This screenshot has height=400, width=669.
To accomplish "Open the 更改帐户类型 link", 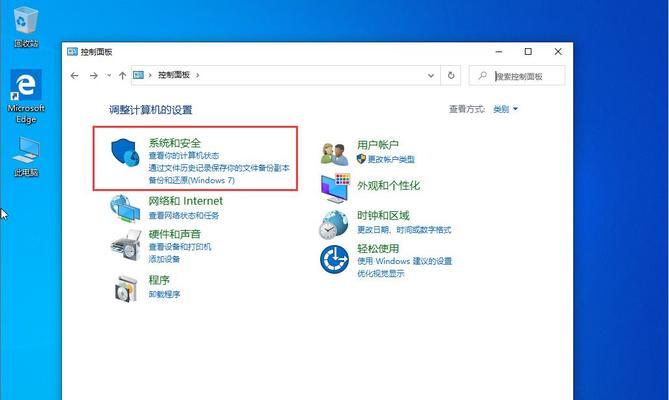I will point(391,159).
